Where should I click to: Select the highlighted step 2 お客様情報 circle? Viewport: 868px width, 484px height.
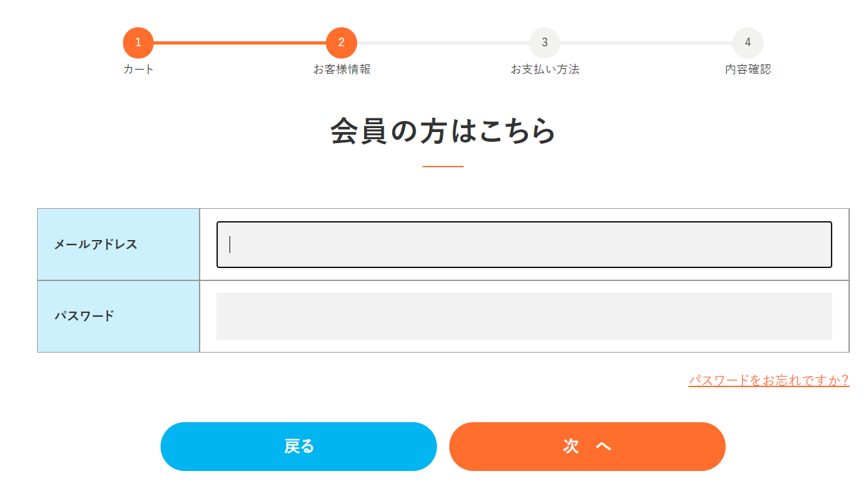click(x=340, y=42)
